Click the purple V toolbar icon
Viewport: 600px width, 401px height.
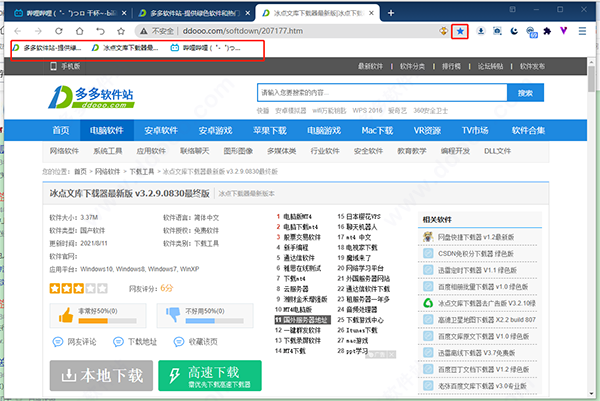[564, 31]
